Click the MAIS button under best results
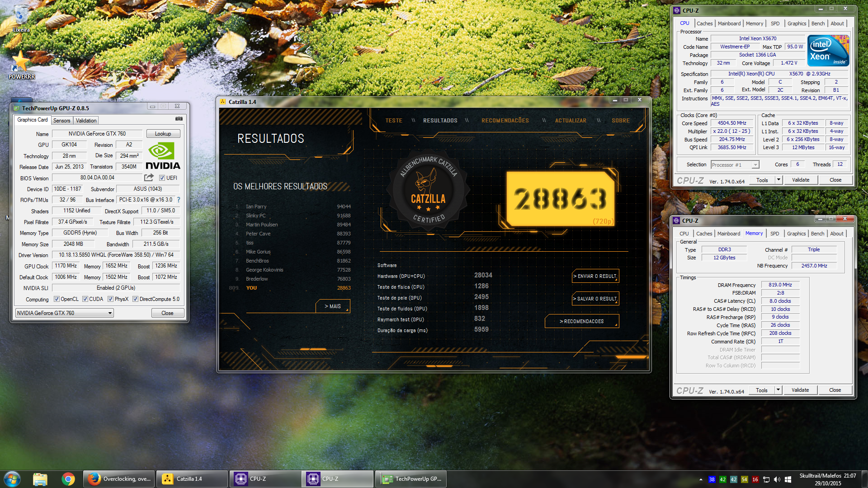868x488 pixels. [333, 306]
